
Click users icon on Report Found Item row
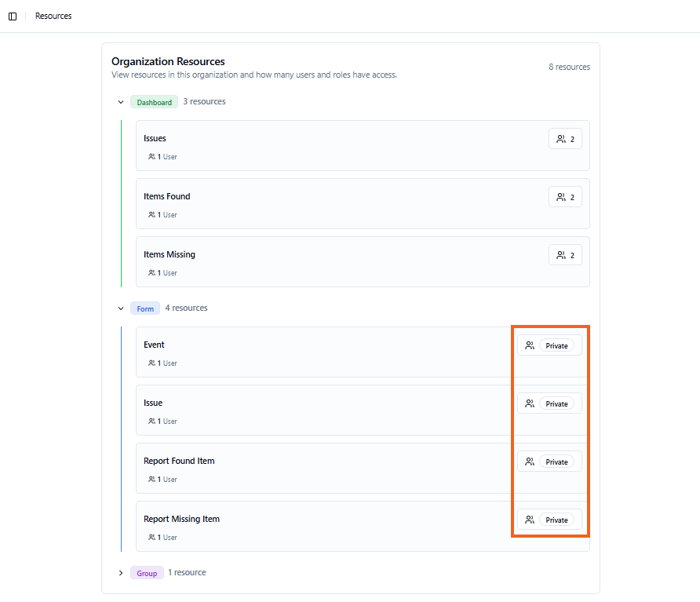pos(530,462)
